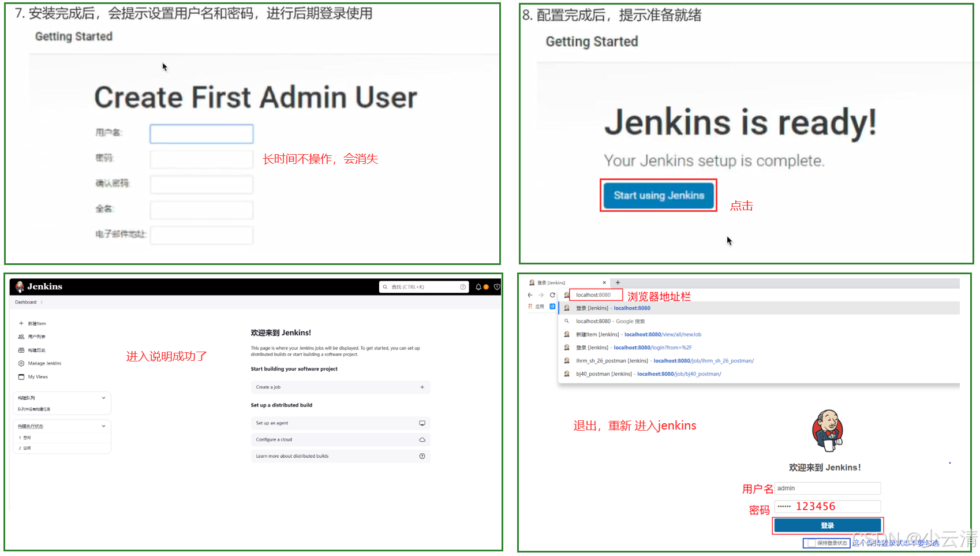Click the My Views window icon
This screenshot has height=556, width=980.
pos(21,377)
